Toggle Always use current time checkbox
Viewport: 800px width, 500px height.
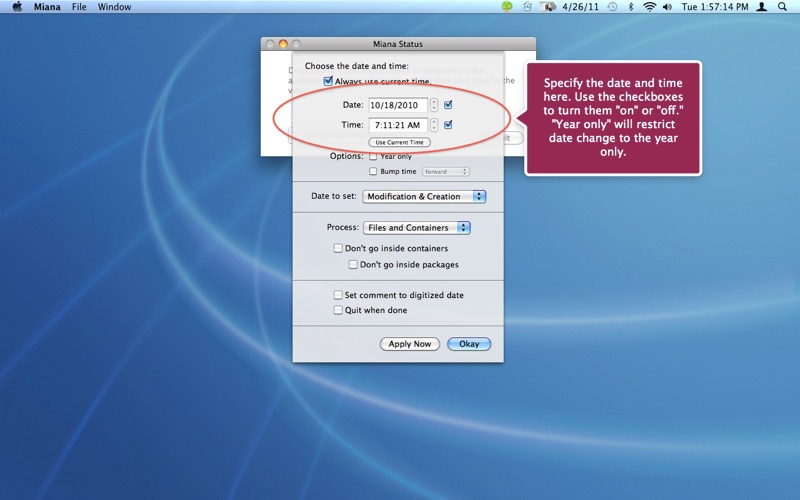point(328,81)
